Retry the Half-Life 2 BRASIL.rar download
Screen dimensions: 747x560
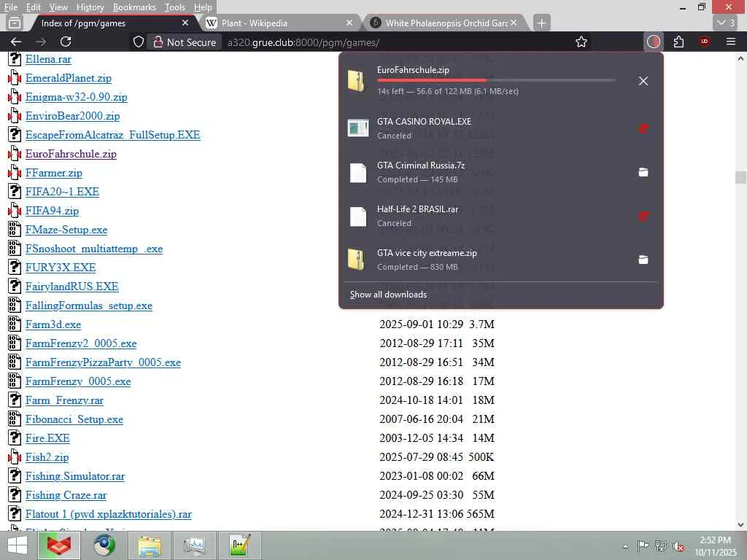(x=643, y=216)
